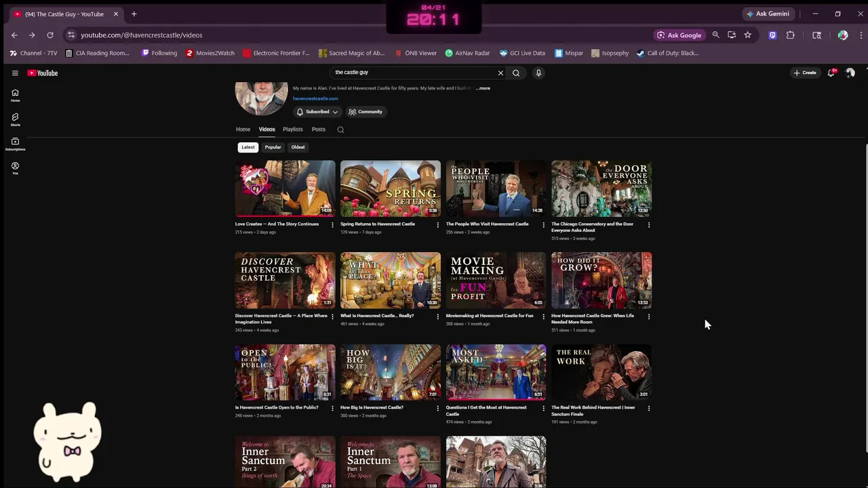Click the browser address bar URL
Image resolution: width=868 pixels, height=488 pixels.
click(141, 35)
